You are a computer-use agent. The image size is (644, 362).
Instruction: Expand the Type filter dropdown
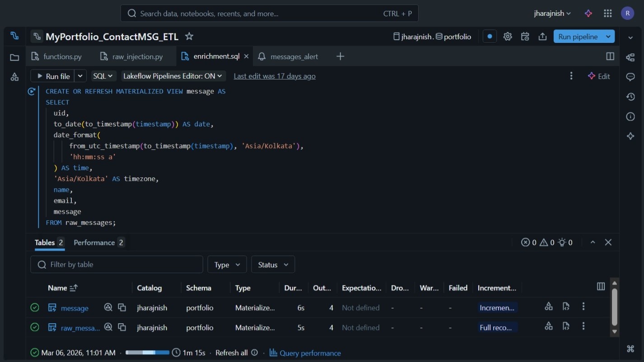[x=227, y=265]
